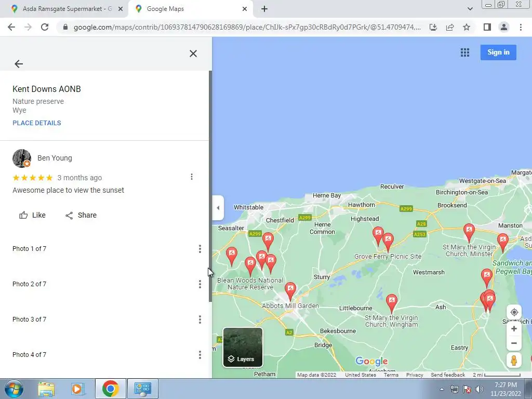The height and width of the screenshot is (399, 532).
Task: Open Ben Young's profile picture
Action: 22,158
